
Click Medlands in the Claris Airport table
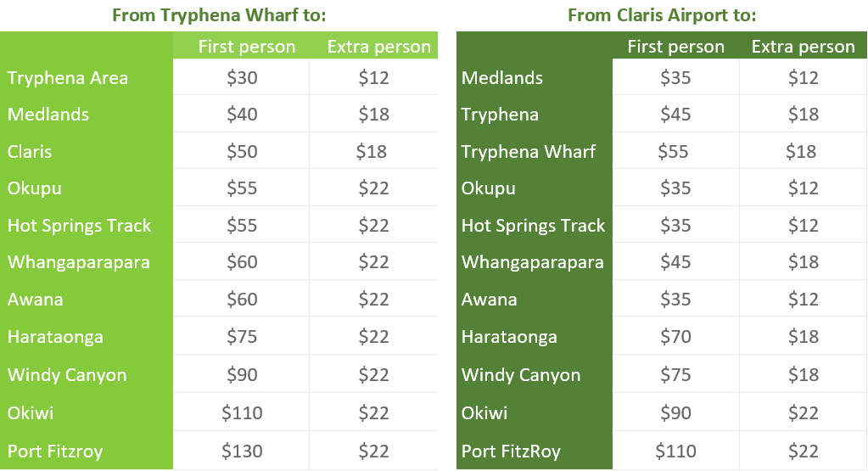502,78
